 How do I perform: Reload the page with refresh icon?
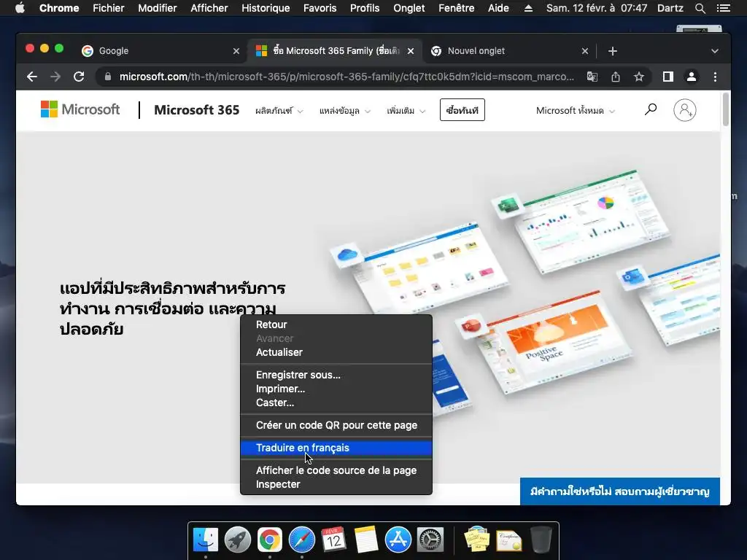pos(79,77)
